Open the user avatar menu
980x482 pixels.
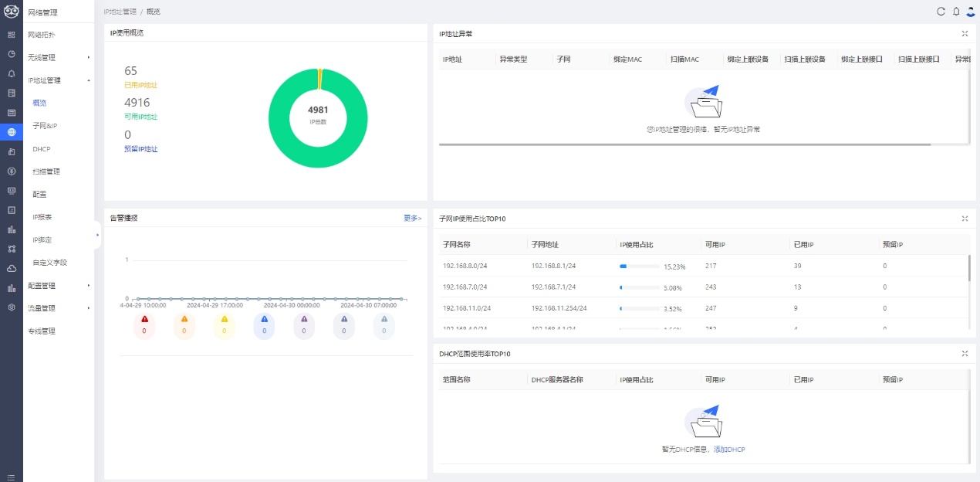[x=971, y=12]
